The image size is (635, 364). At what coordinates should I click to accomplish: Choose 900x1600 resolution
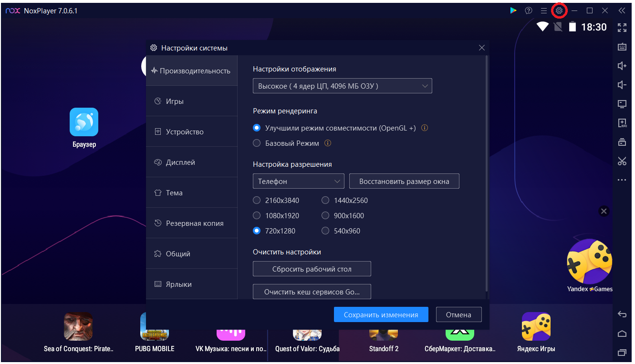coord(325,216)
